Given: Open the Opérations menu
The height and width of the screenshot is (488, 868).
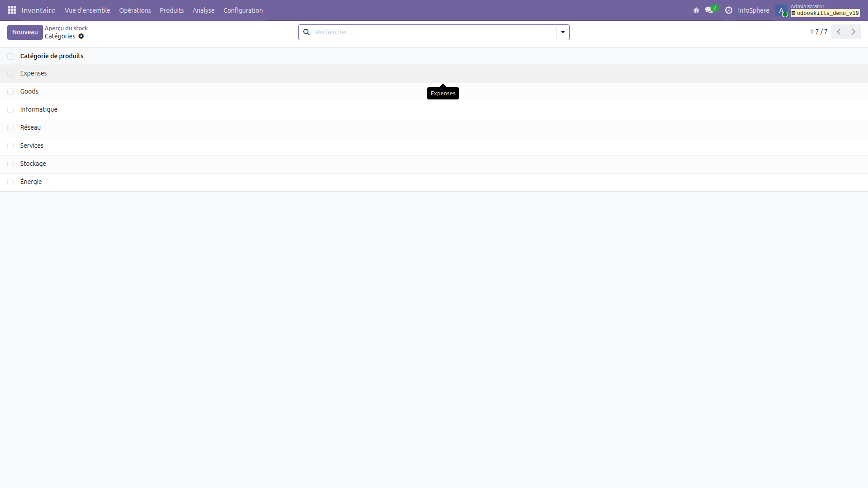Looking at the screenshot, I should [135, 10].
